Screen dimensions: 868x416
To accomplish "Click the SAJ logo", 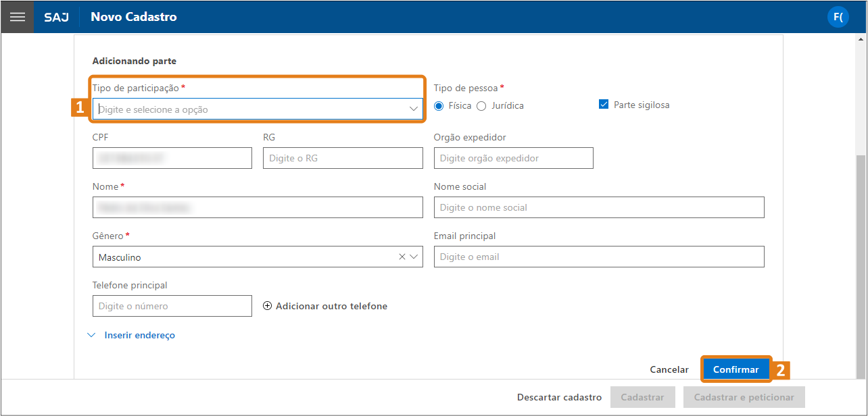I will (x=56, y=17).
